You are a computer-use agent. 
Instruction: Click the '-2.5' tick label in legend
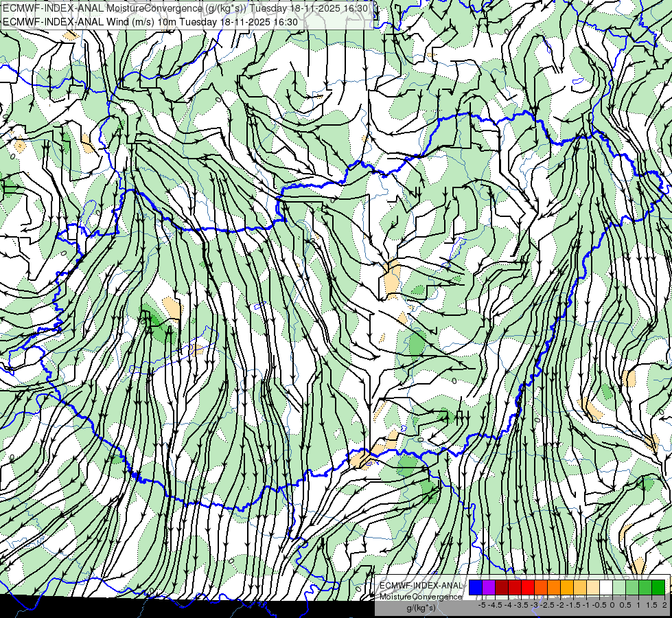(547, 605)
